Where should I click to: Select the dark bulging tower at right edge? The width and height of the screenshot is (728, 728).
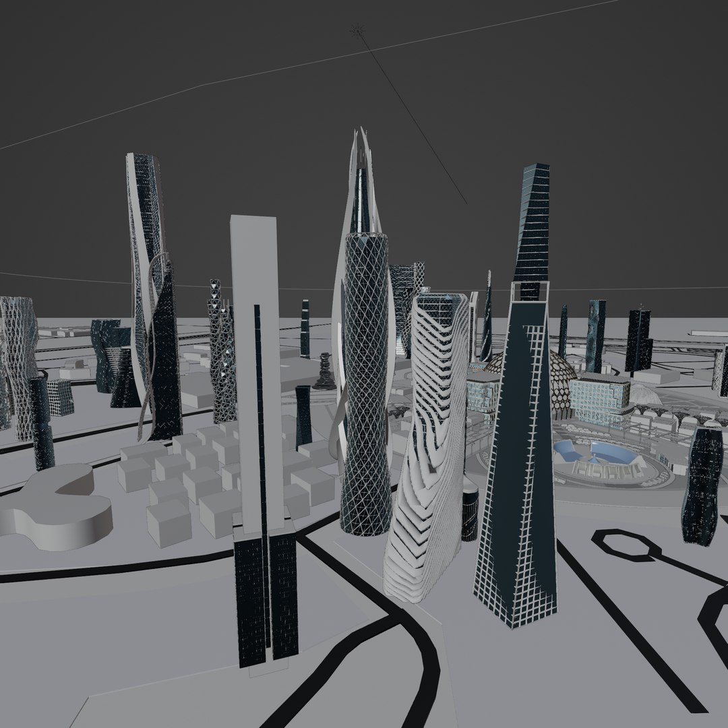[702, 485]
